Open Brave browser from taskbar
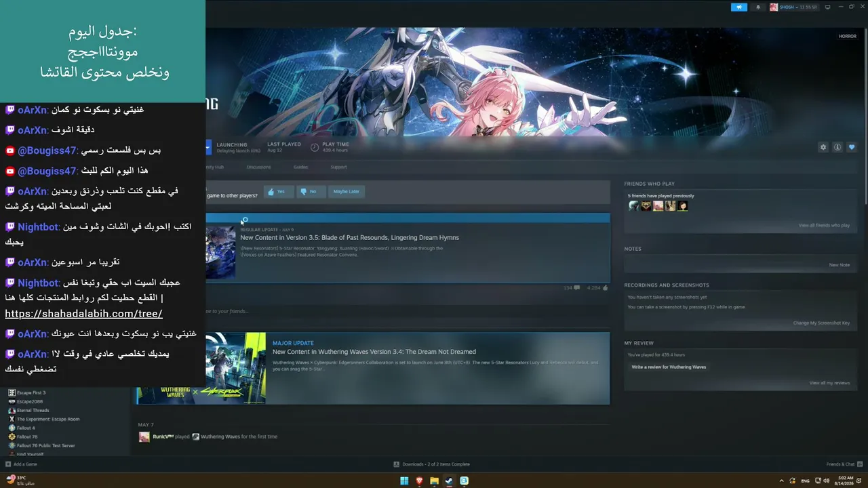This screenshot has height=488, width=868. pos(420,481)
